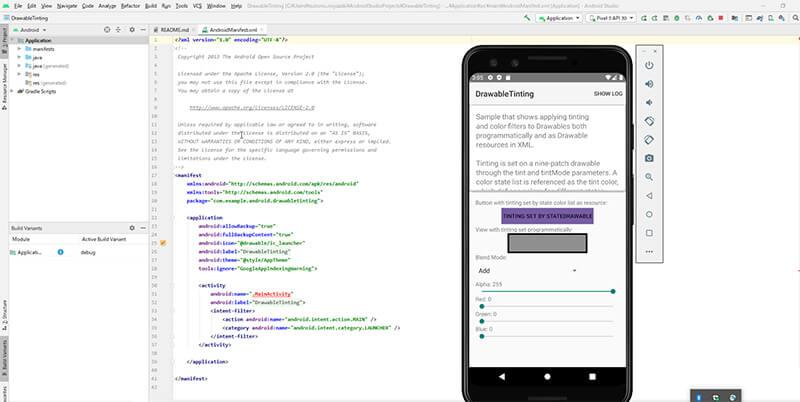Tap the gray programmatically tinted view
The width and height of the screenshot is (800, 402).
pyautogui.click(x=547, y=243)
